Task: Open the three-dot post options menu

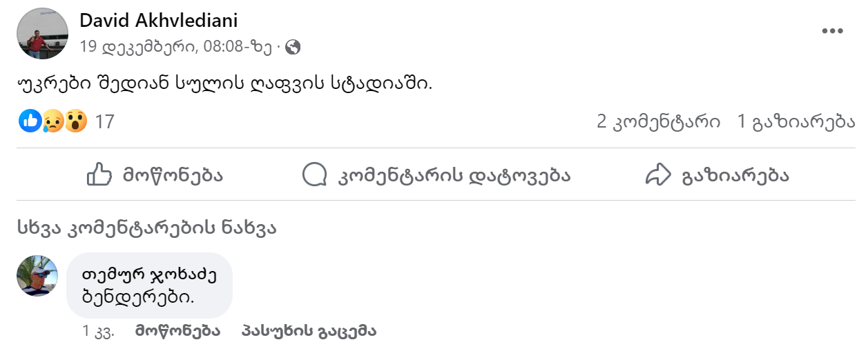Action: point(832,31)
